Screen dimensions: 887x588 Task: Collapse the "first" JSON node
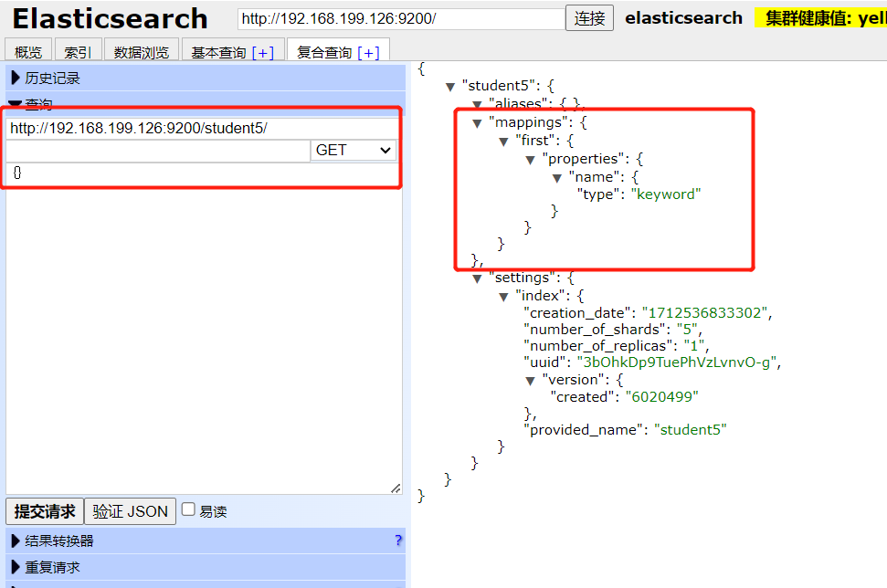503,142
